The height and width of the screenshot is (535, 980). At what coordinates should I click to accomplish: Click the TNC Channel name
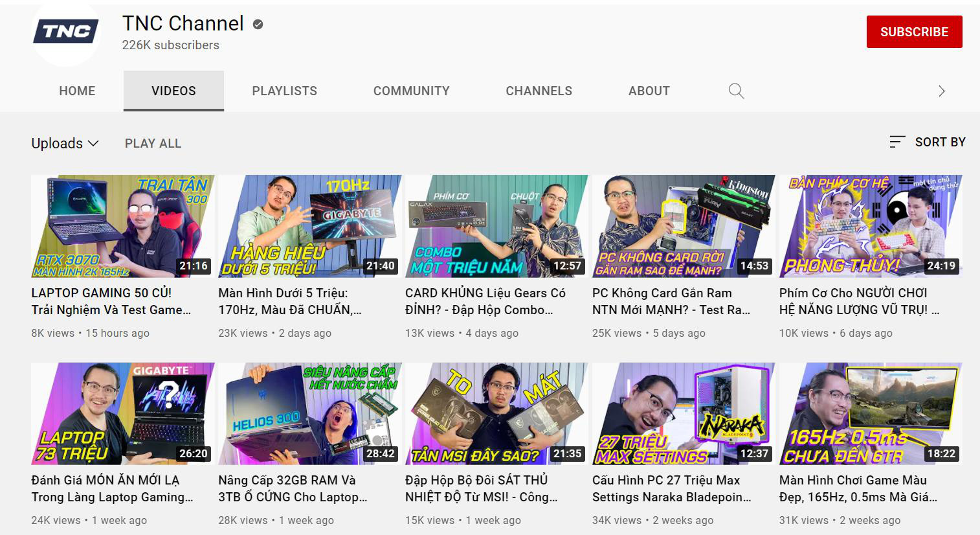[183, 23]
